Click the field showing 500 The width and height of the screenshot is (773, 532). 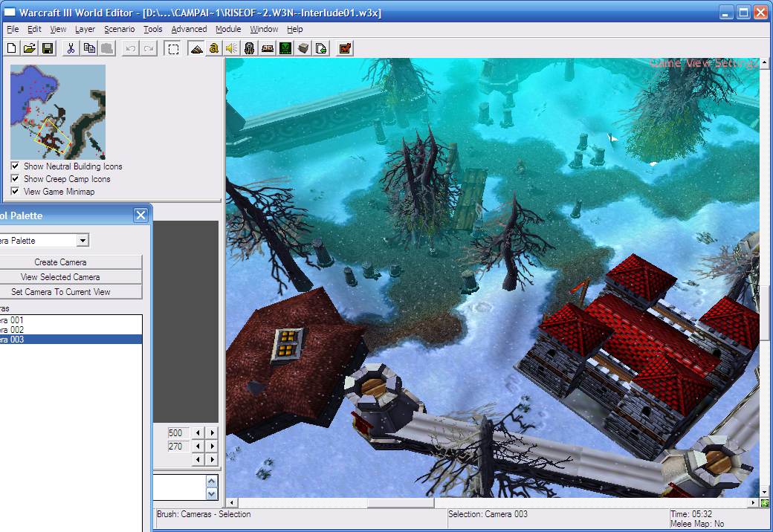click(179, 433)
